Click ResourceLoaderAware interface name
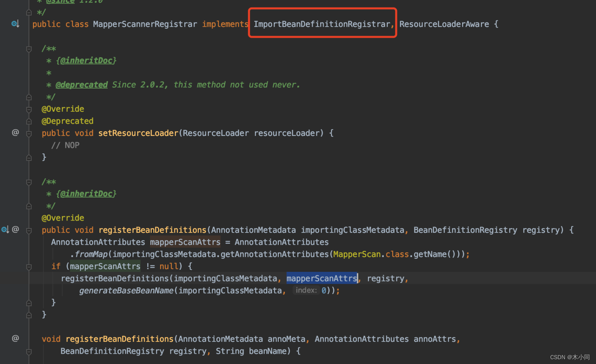The height and width of the screenshot is (364, 596). tap(444, 24)
